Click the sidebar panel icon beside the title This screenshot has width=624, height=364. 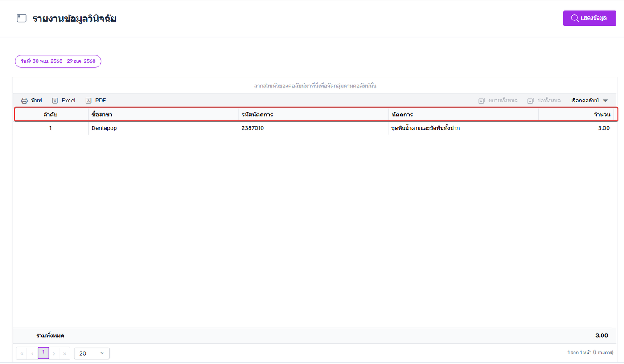[21, 18]
